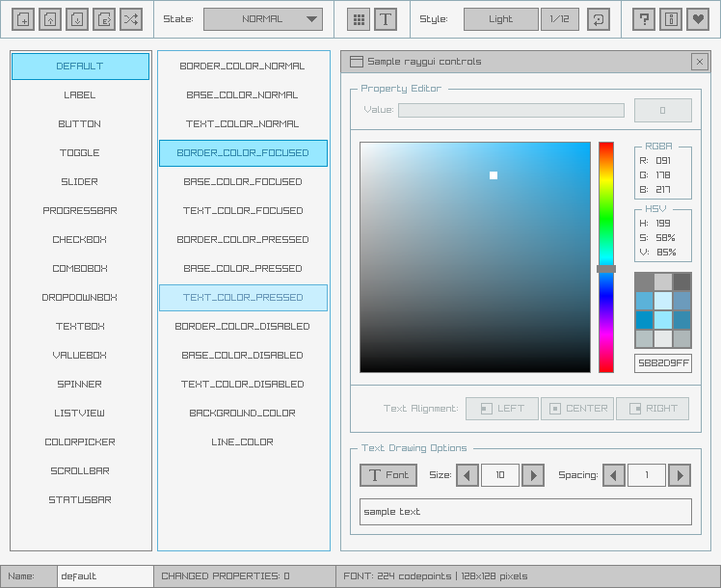Select COMBOBOX control item
This screenshot has height=588, width=721.
click(80, 269)
